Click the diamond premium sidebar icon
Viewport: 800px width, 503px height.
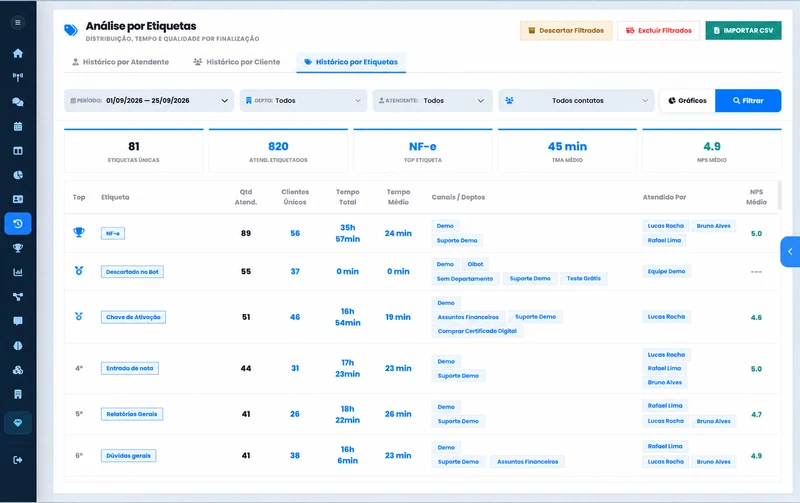[x=18, y=423]
